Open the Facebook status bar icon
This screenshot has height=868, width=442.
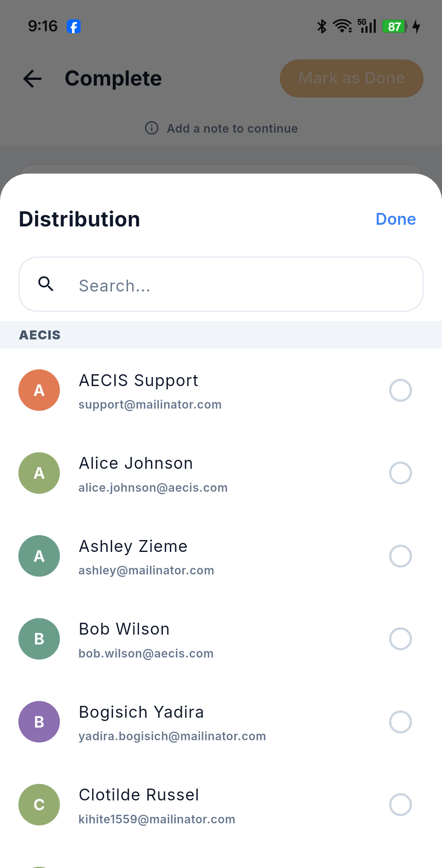(74, 27)
